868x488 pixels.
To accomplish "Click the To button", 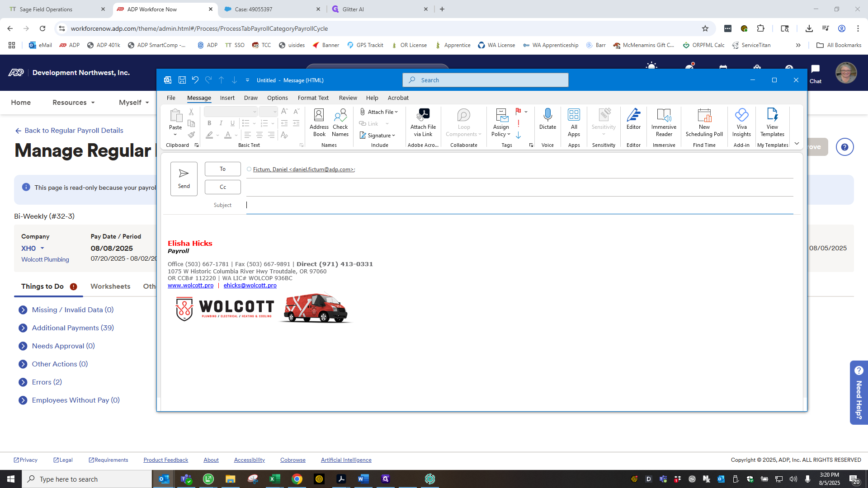I will (222, 169).
